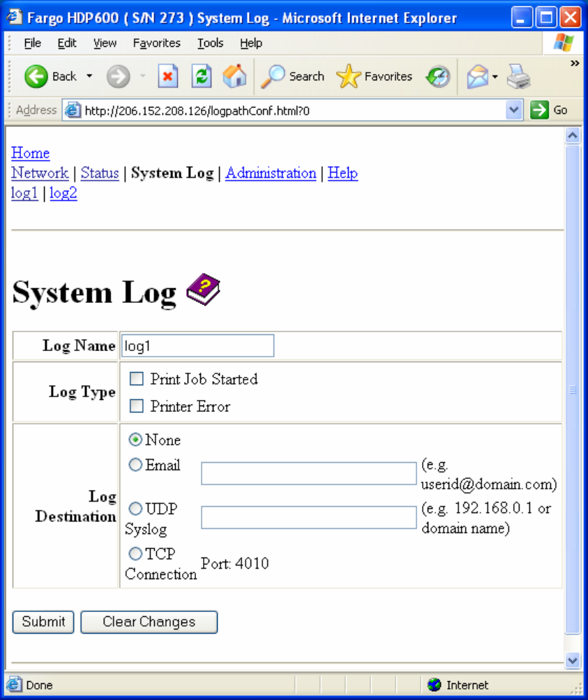
Task: Check the Printer Error checkbox
Action: (x=137, y=405)
